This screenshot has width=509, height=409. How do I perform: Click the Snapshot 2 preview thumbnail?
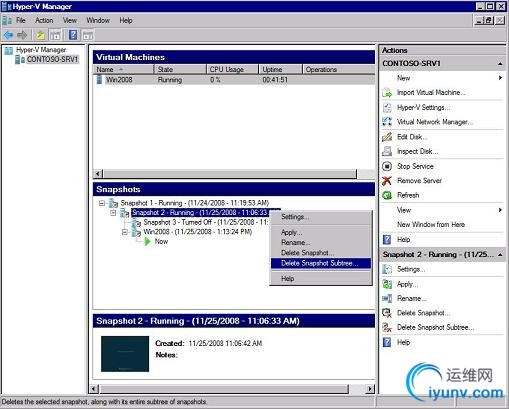point(125,354)
